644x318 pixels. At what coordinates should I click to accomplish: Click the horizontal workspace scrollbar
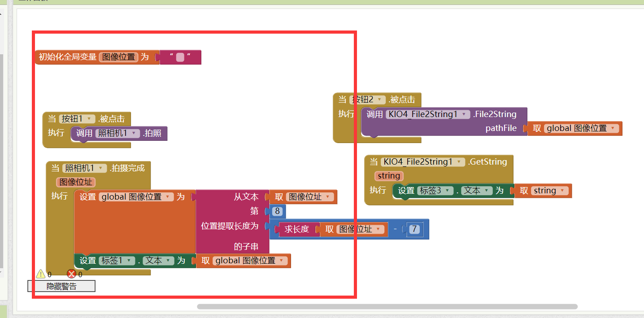point(387,307)
